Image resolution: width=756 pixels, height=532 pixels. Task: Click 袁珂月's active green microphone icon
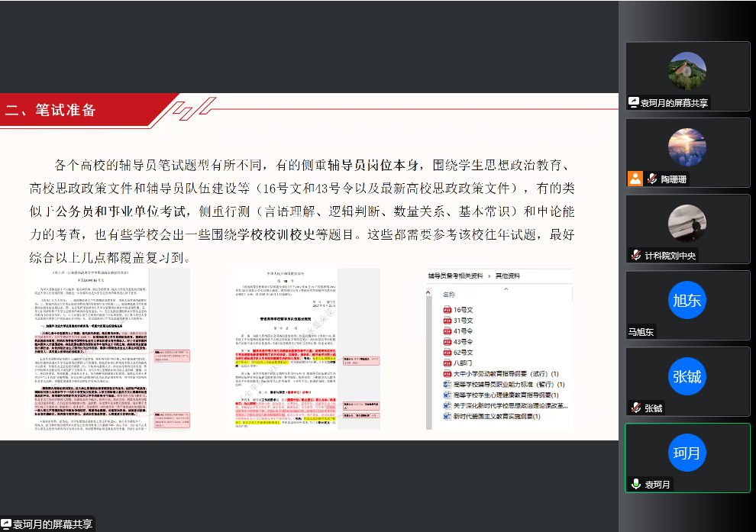pos(635,485)
